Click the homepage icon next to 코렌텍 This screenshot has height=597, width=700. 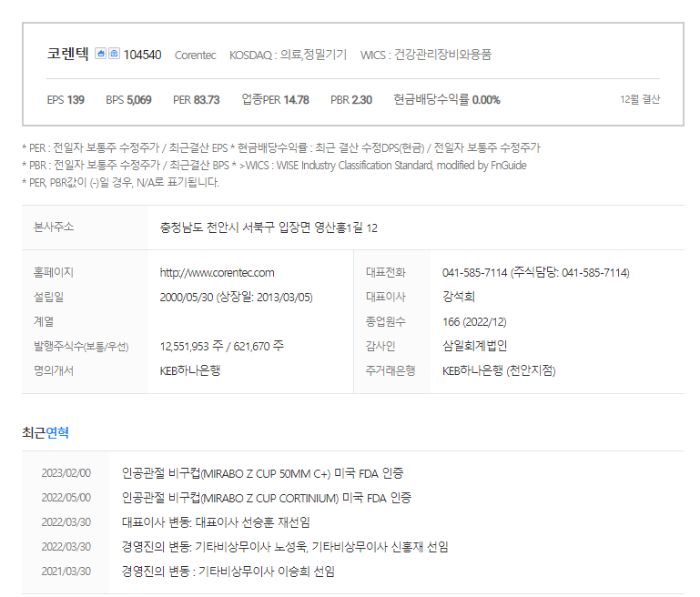point(101,54)
